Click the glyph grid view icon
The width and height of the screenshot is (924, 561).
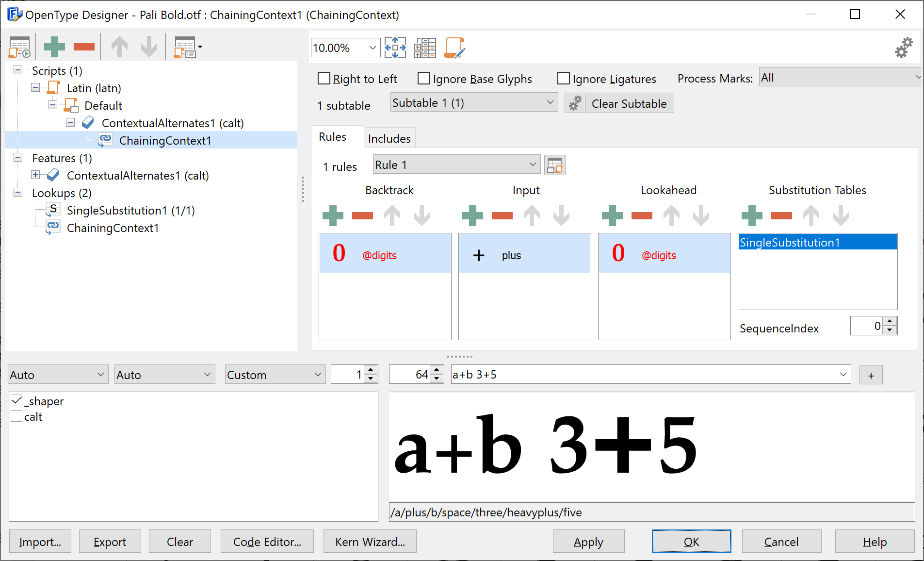[x=425, y=48]
